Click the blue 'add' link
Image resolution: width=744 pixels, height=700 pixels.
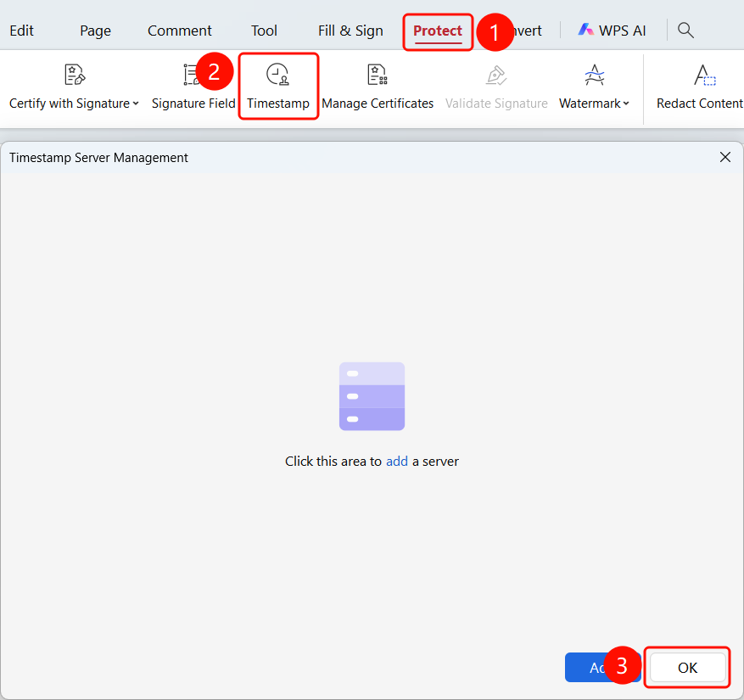point(397,462)
